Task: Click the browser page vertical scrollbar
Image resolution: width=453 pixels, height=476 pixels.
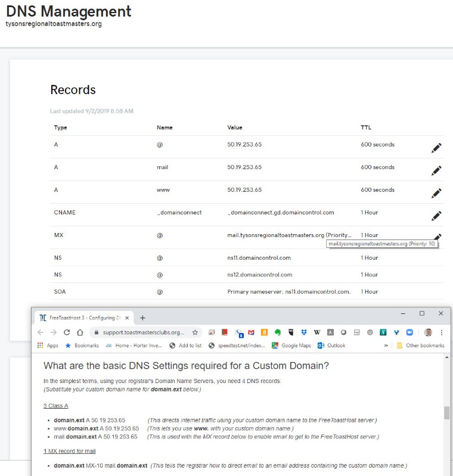Action: (447, 413)
